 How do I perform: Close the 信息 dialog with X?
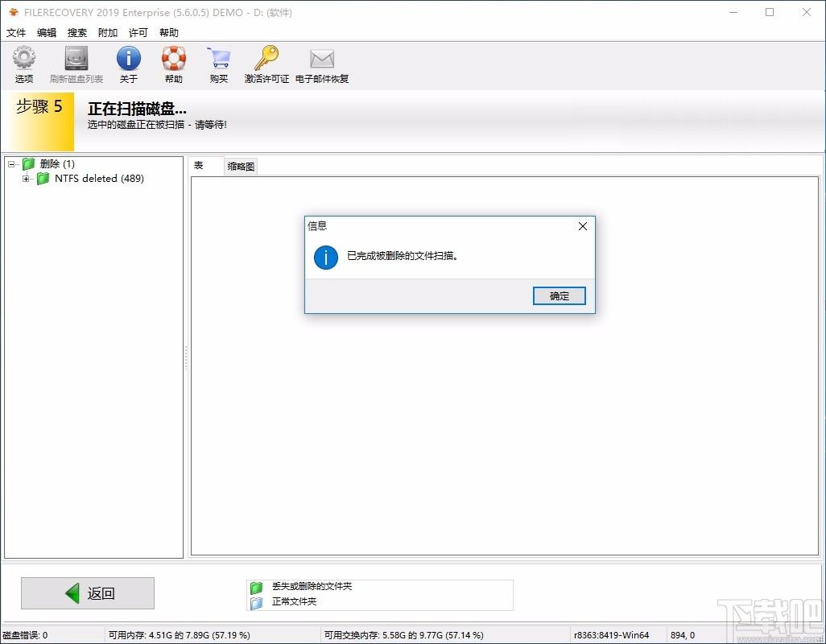pos(583,226)
